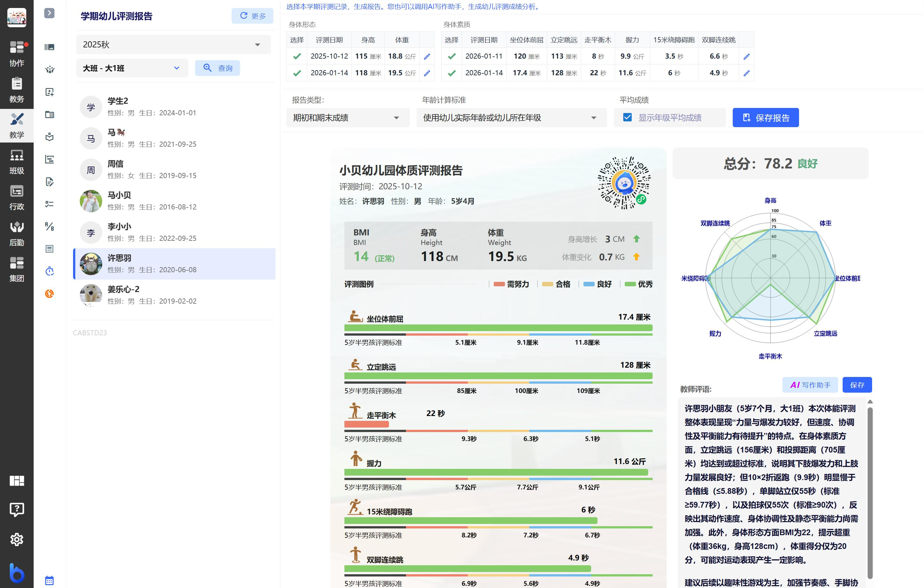Open the help question-mark icon
The height and width of the screenshot is (588, 924).
point(17,510)
